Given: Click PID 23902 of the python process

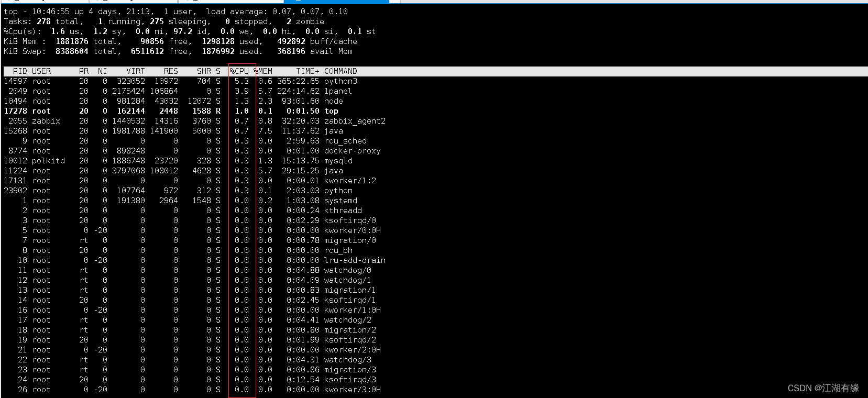Looking at the screenshot, I should click(x=15, y=191).
